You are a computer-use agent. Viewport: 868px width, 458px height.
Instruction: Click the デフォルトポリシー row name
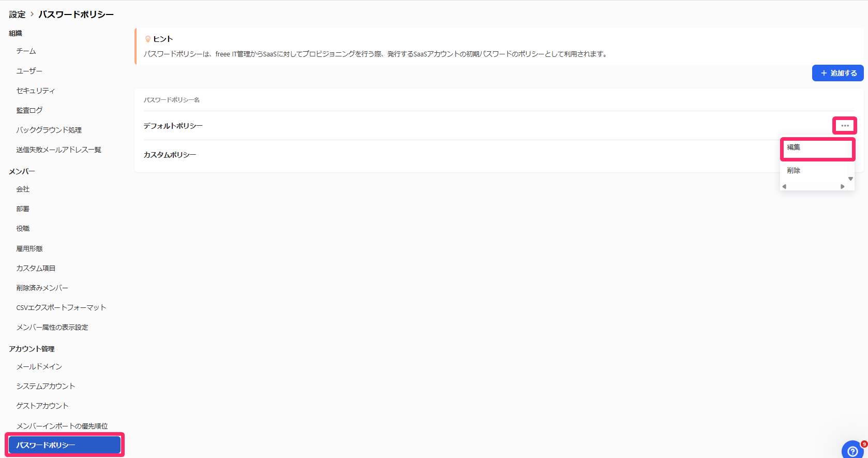[173, 126]
